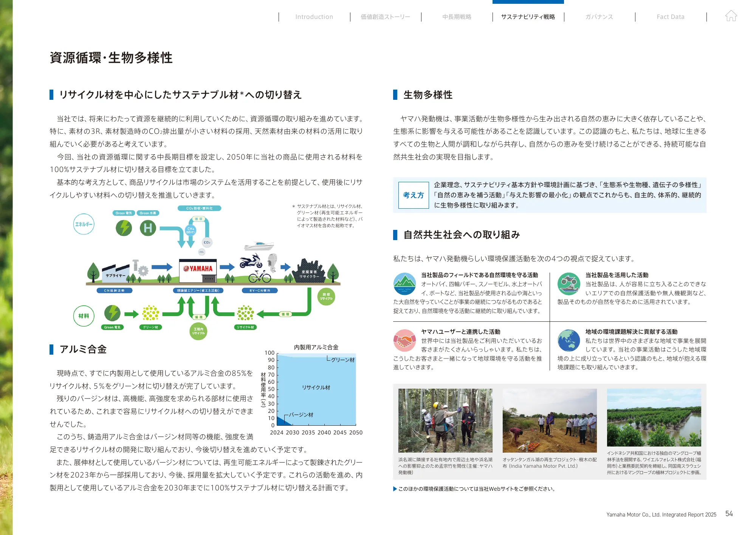Navigate to 中長期戦略
Image resolution: width=756 pixels, height=535 pixels.
click(x=457, y=17)
